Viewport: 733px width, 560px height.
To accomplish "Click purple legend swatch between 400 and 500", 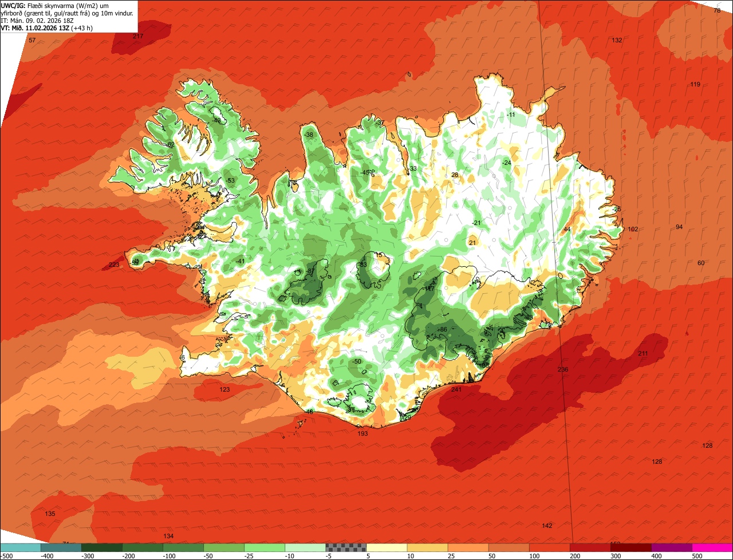I will (672, 547).
